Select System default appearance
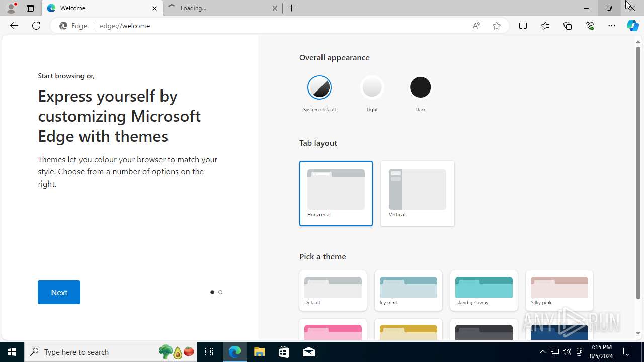 click(319, 94)
